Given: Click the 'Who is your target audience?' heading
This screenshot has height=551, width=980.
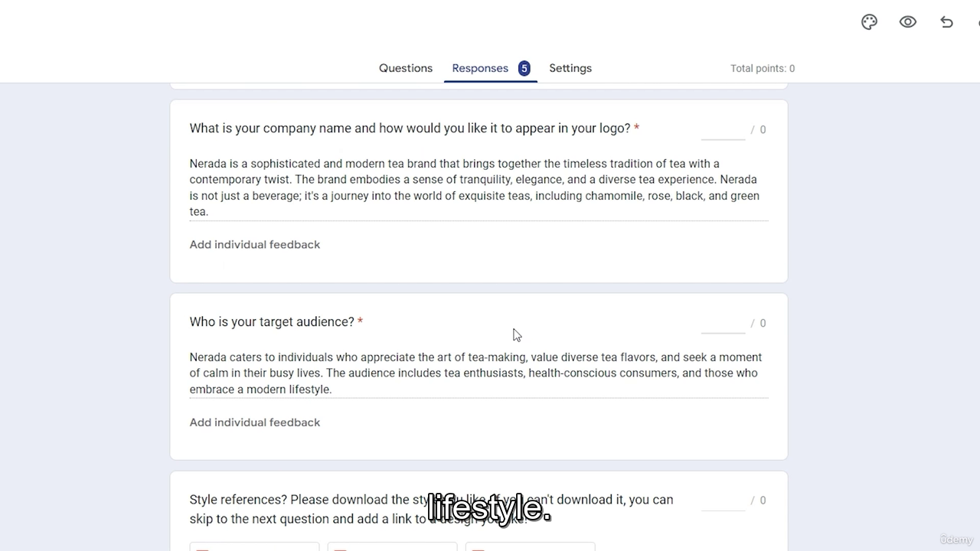Looking at the screenshot, I should click(x=272, y=322).
